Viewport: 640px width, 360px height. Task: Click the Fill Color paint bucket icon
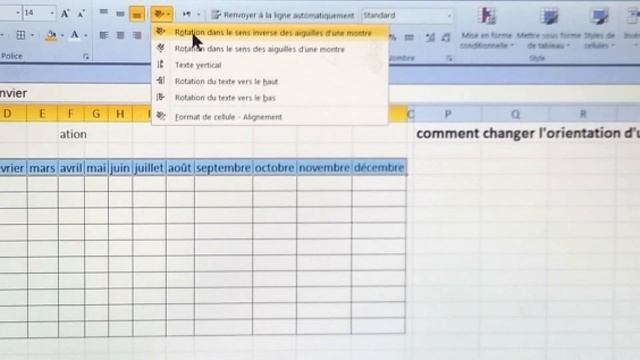click(51, 36)
